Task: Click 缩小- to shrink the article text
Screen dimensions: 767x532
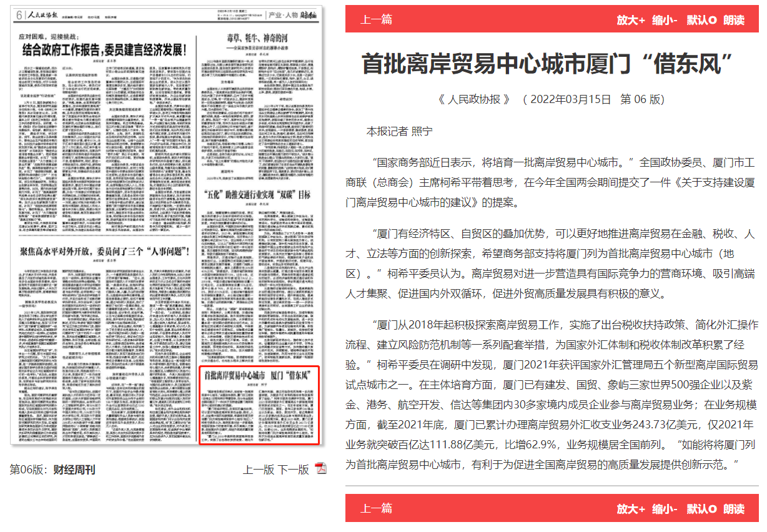Action: click(x=666, y=19)
